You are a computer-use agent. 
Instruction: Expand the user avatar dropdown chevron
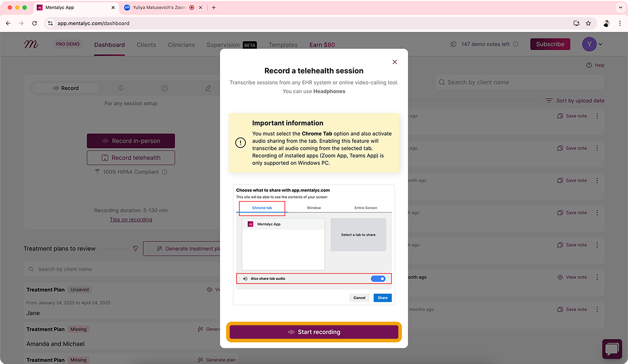601,44
